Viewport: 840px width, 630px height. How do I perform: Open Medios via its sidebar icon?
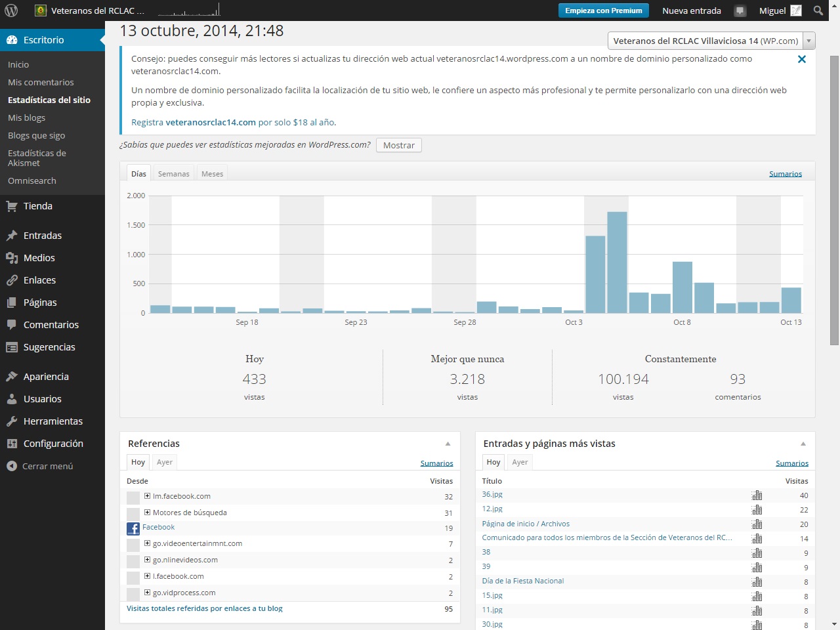[12, 258]
